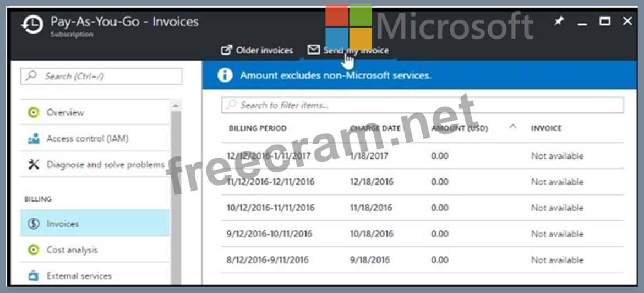This screenshot has width=644, height=293.
Task: Click the dollar-sign Invoices icon
Action: pos(34,224)
